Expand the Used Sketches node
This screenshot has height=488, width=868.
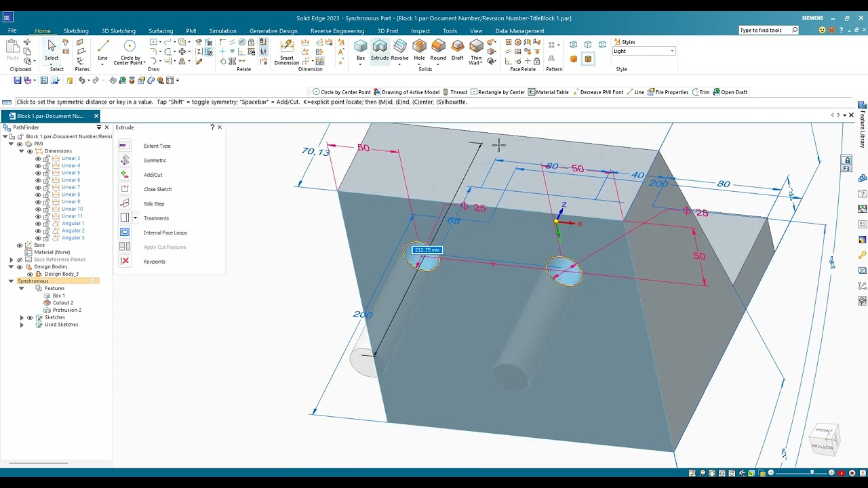(x=21, y=325)
